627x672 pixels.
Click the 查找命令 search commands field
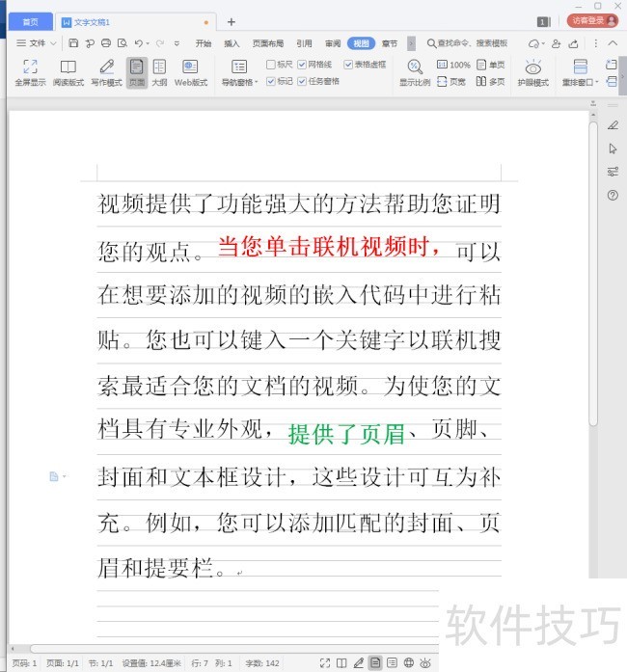[x=468, y=43]
